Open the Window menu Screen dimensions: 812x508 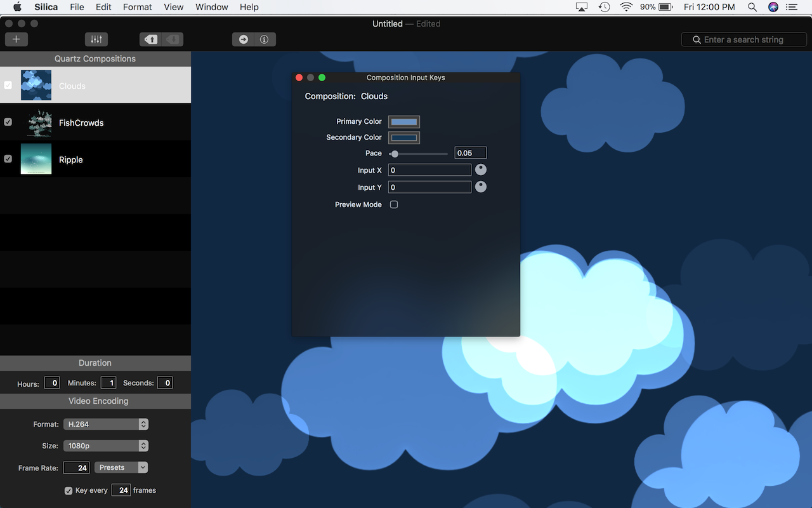[x=212, y=7]
